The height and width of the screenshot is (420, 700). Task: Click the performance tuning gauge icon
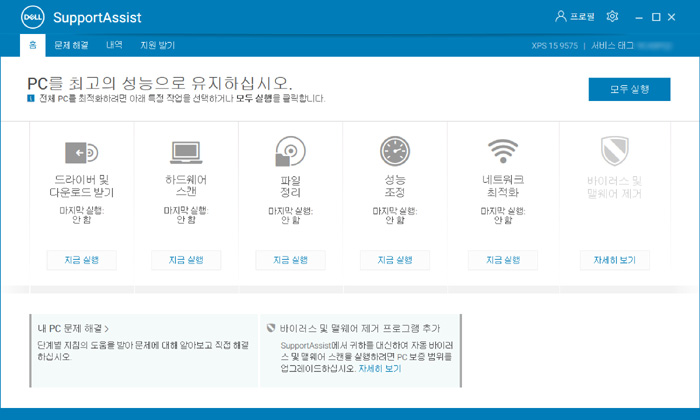point(395,151)
